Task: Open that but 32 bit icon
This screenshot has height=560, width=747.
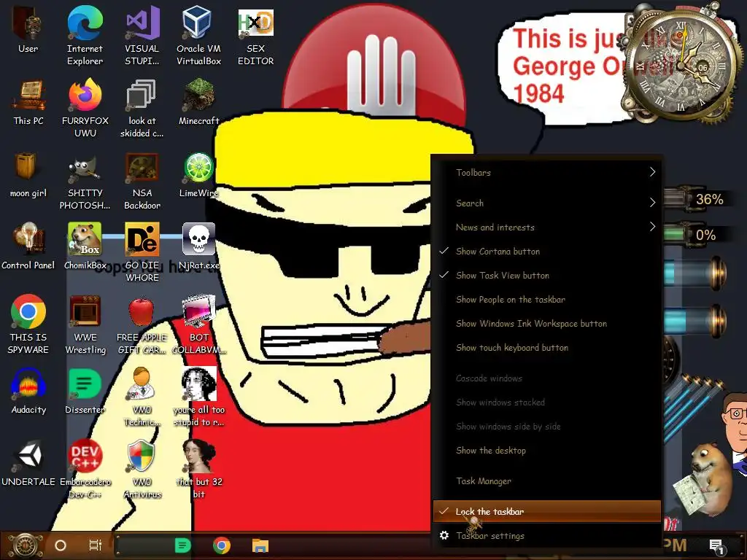Action: [x=198, y=469]
